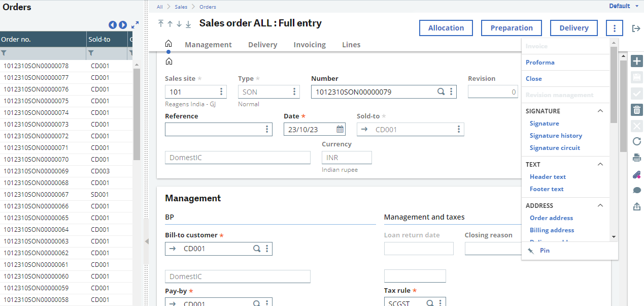Viewport: 644px width, 306px height.
Task: Click the Reference input field
Action: (213, 129)
